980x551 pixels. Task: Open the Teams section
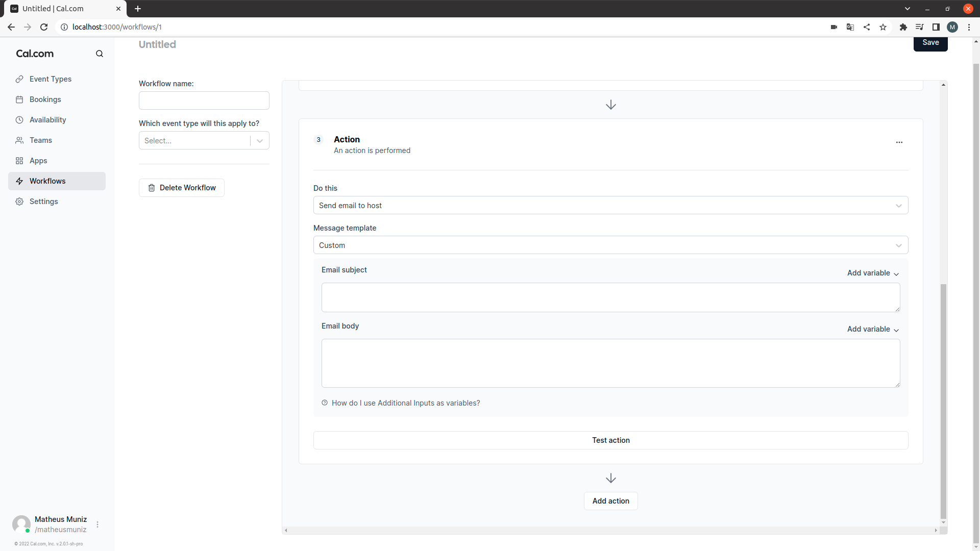tap(41, 140)
